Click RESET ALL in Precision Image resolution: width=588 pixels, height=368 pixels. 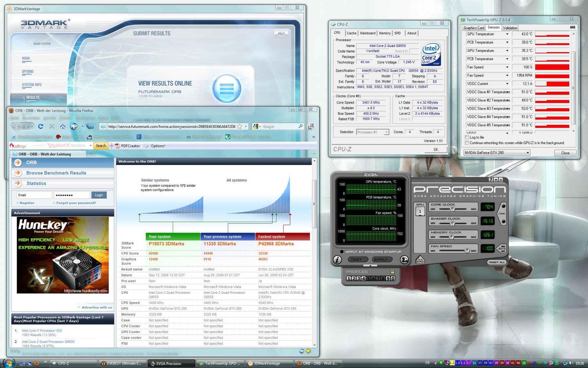(497, 262)
